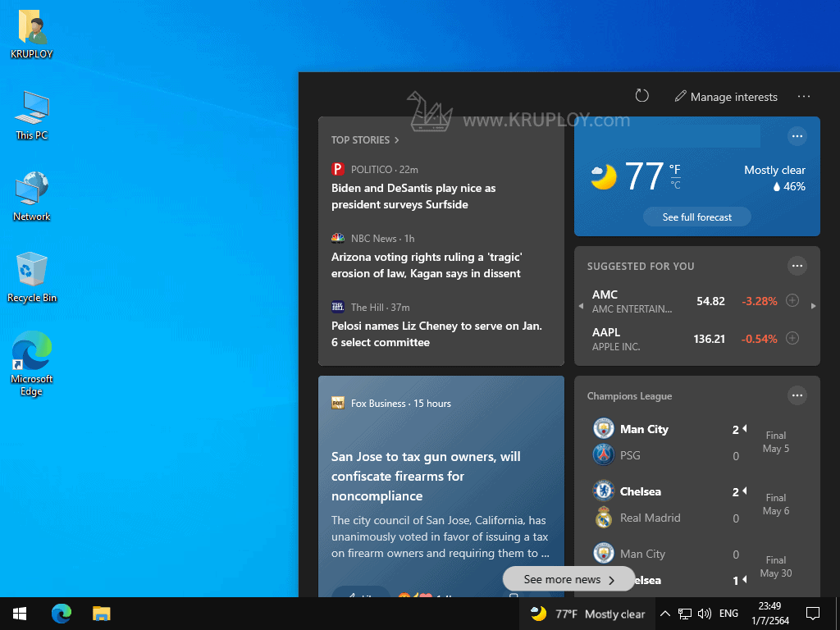The width and height of the screenshot is (840, 630).
Task: Switch temperature to Fahrenheit
Action: [x=675, y=170]
